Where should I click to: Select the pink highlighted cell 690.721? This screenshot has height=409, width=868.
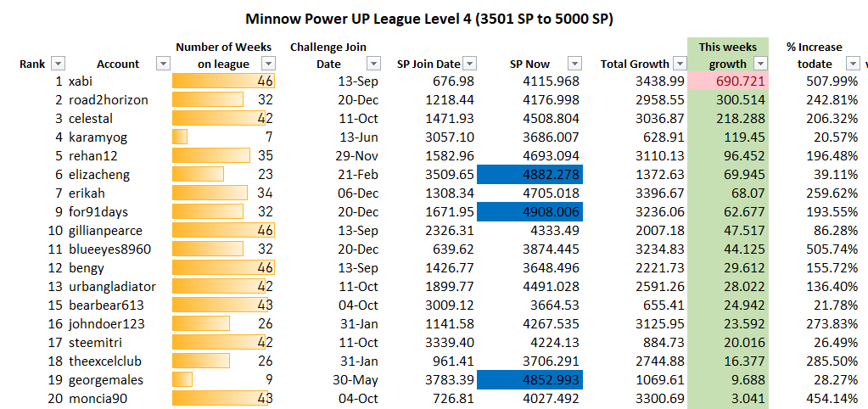728,82
